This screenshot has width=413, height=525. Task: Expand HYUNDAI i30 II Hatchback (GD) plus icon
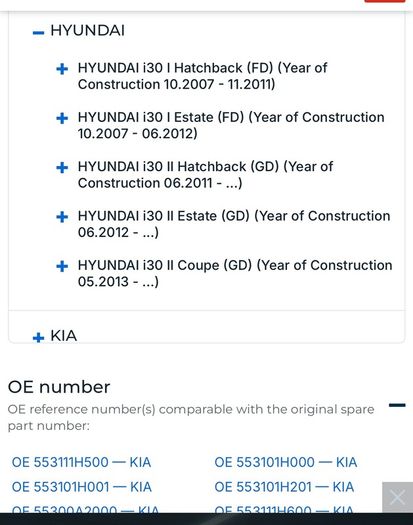(x=62, y=167)
